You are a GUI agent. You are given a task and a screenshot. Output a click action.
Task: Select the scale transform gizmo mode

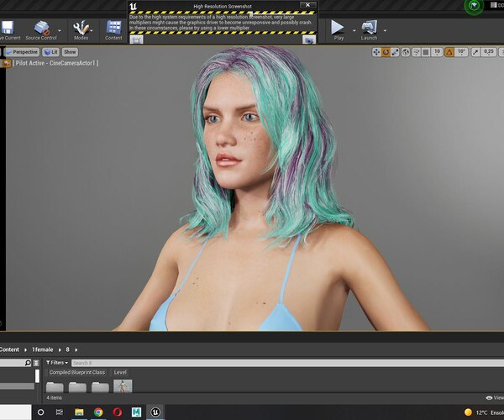coord(395,52)
